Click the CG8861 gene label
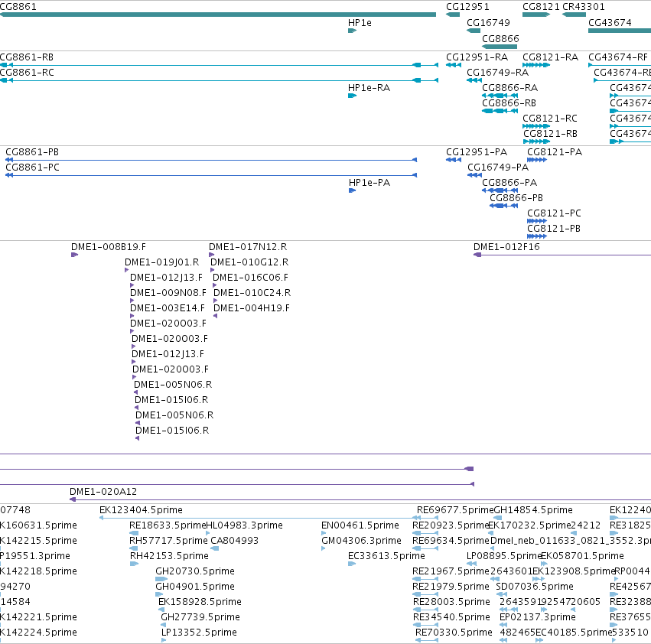 tap(18, 7)
